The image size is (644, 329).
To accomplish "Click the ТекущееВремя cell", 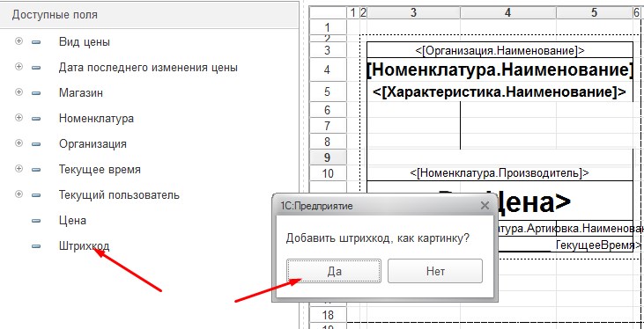I will (595, 245).
